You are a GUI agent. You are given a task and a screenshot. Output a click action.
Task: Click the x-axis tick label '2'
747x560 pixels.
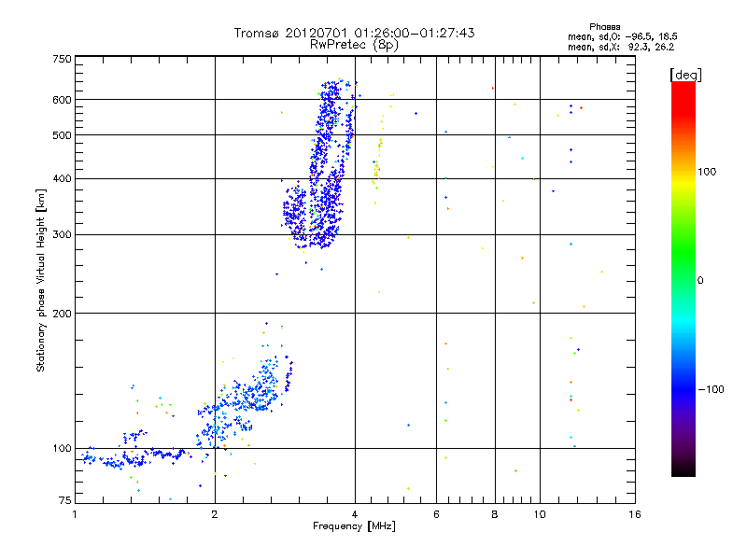(x=215, y=514)
